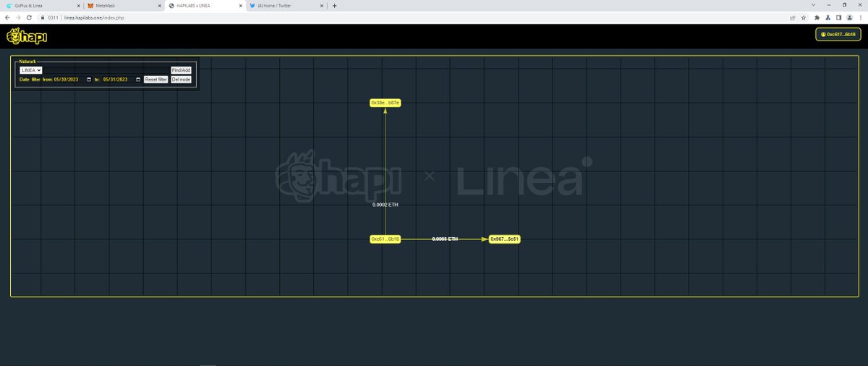Close the MetaMask tab
Image resolution: width=868 pixels, height=366 pixels.
(159, 5)
